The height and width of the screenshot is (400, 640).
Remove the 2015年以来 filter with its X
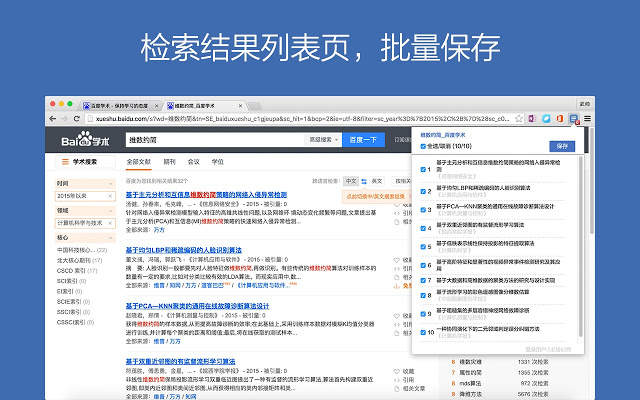click(x=110, y=196)
